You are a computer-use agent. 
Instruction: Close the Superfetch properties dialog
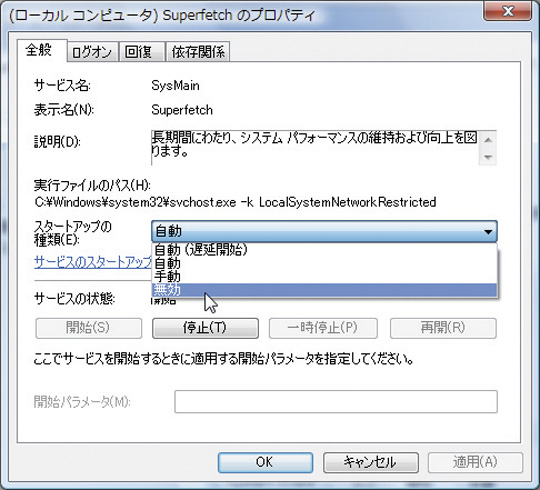point(508,12)
